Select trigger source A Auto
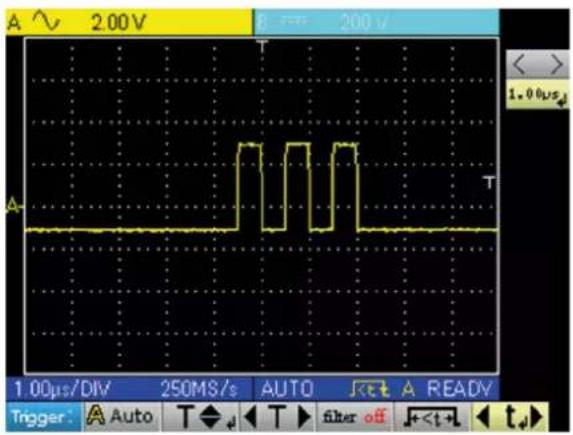 coord(121,417)
